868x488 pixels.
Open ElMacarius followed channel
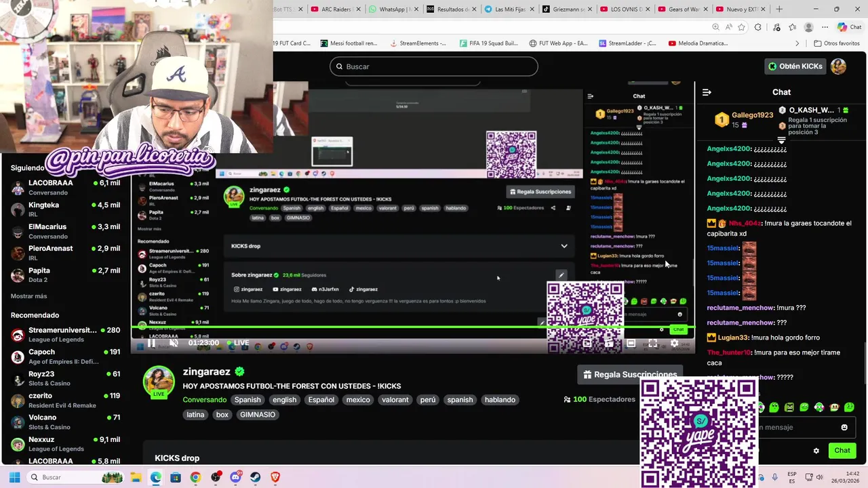(x=65, y=231)
